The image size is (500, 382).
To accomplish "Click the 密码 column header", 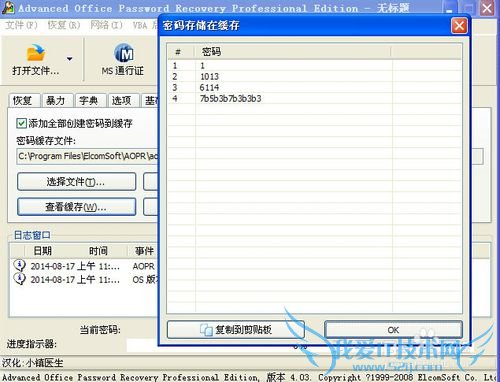I will (292, 52).
